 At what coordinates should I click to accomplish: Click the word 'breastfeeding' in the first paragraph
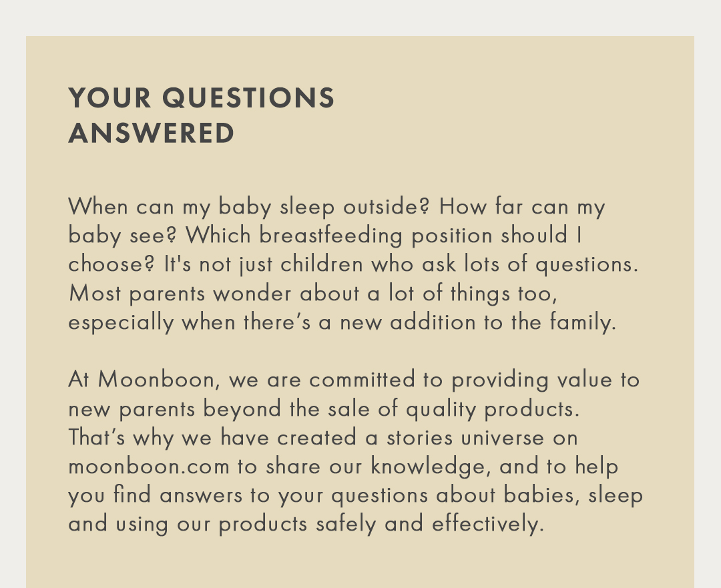point(331,236)
